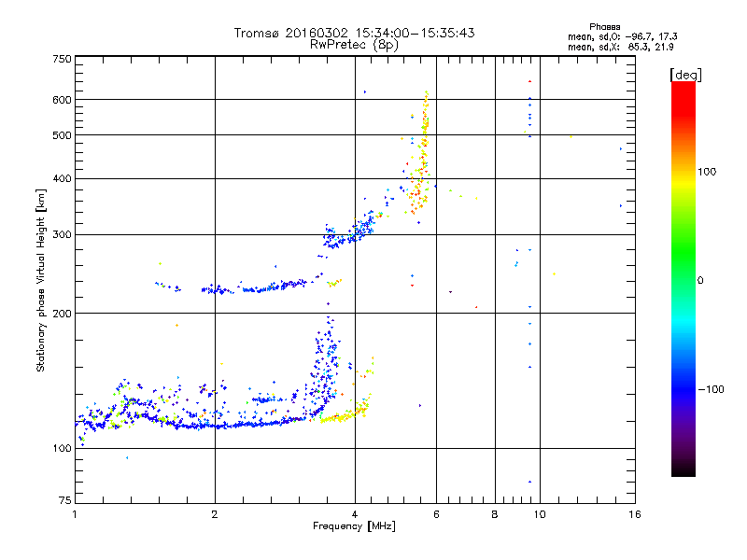Click the yellow E-layer trace near 4 MHz
The width and height of the screenshot is (747, 560).
345,413
